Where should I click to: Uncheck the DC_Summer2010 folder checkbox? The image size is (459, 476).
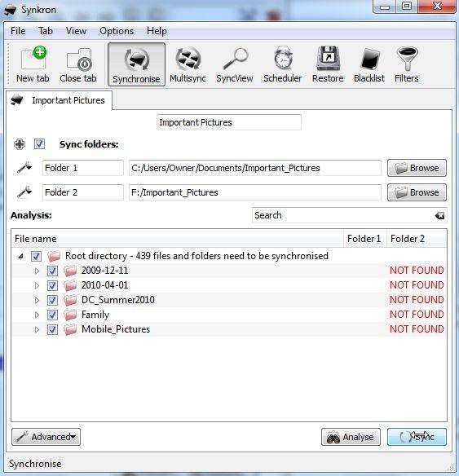pyautogui.click(x=52, y=300)
